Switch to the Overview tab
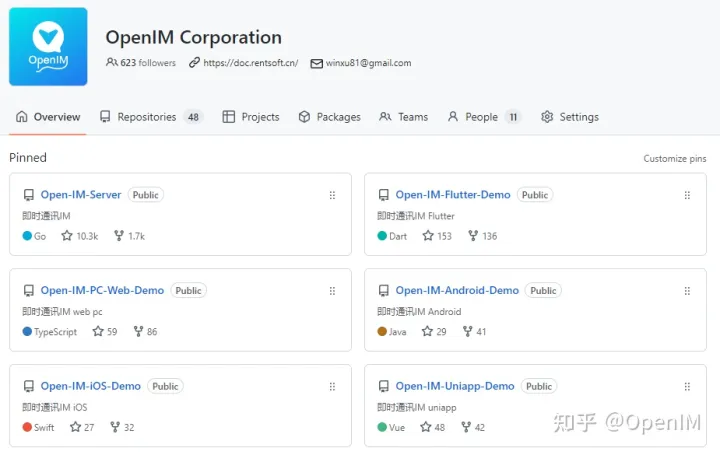 click(48, 117)
